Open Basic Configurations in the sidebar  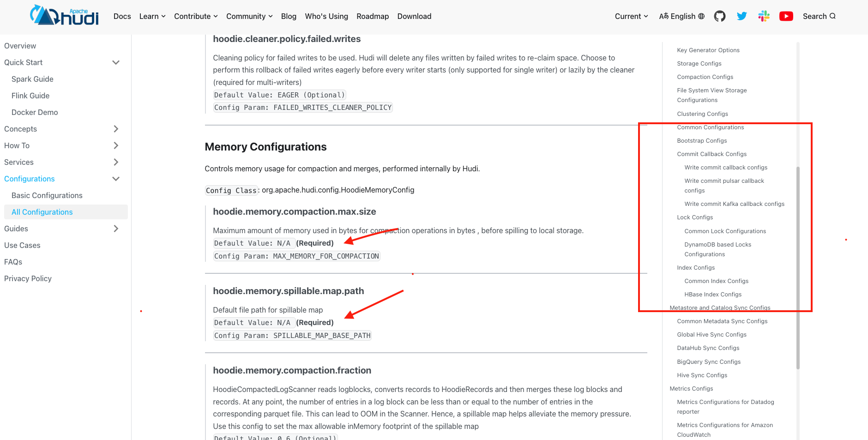[x=47, y=195]
